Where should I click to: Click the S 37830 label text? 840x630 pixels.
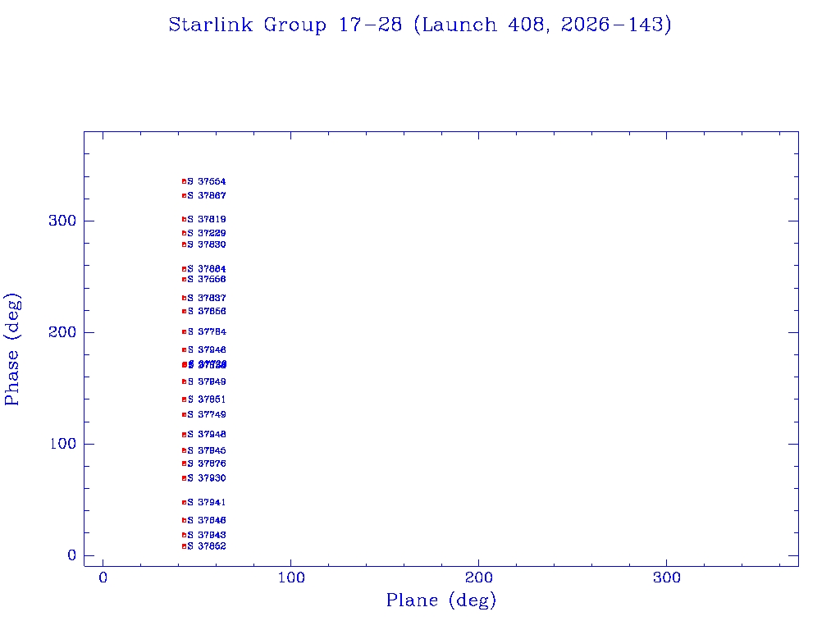pyautogui.click(x=207, y=244)
